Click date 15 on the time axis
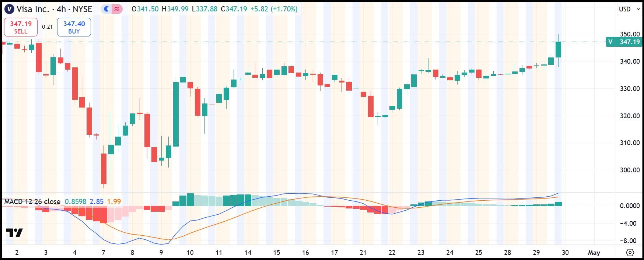Image resolution: width=644 pixels, height=260 pixels. point(277,253)
